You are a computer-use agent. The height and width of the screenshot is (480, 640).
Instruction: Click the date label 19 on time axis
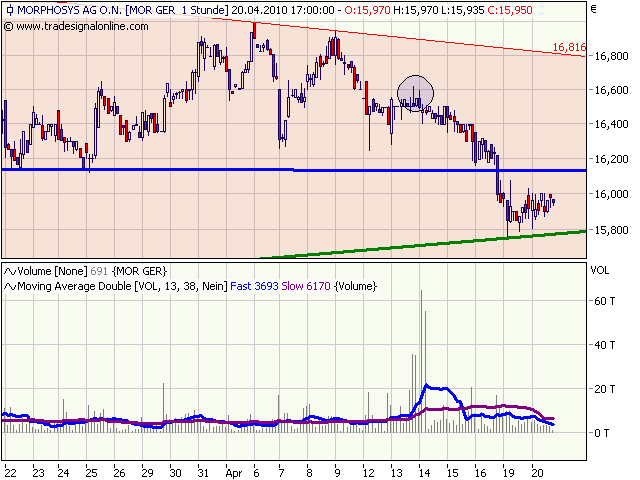pos(509,473)
